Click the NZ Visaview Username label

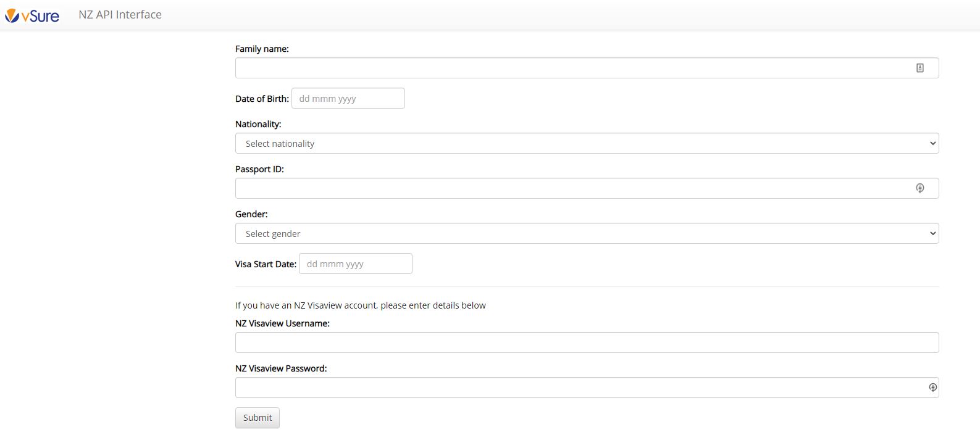tap(282, 323)
